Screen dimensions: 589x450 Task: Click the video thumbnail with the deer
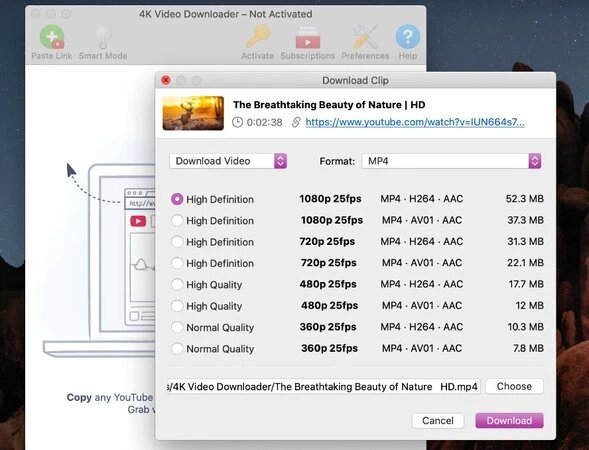193,113
